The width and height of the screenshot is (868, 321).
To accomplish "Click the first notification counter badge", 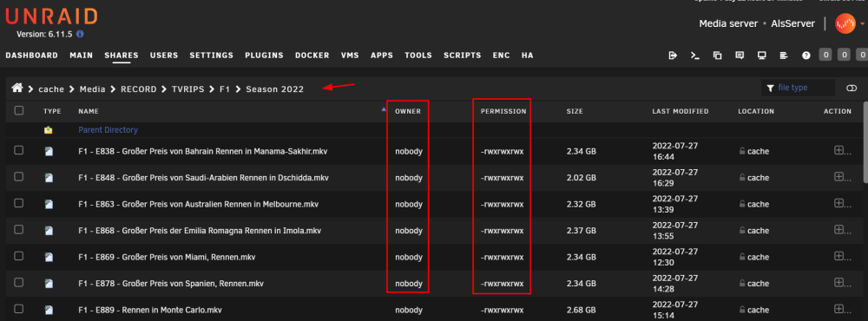I will pyautogui.click(x=825, y=55).
